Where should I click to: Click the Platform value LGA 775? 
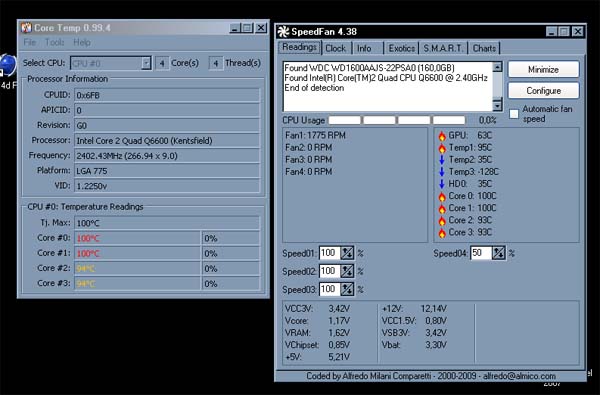coord(167,171)
